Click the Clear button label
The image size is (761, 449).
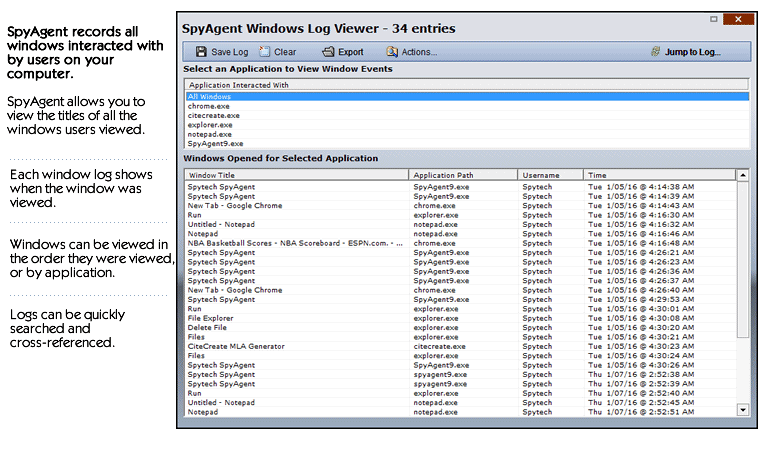pos(285,52)
